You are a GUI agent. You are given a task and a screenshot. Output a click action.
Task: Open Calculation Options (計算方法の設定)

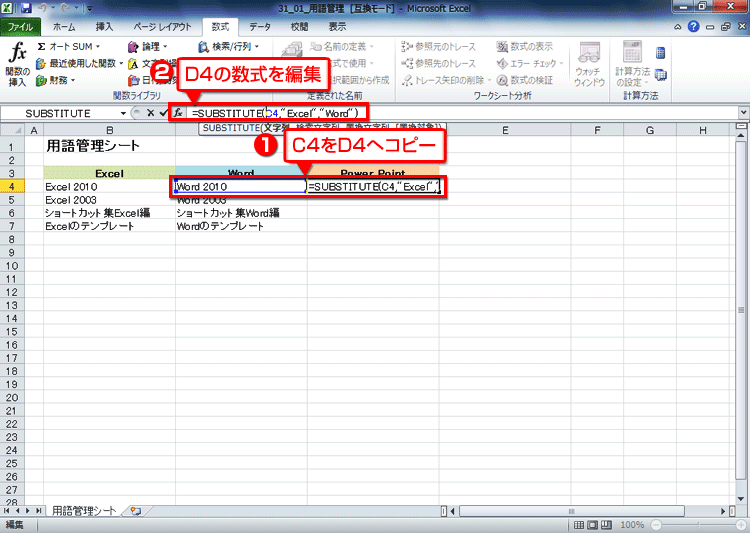[632, 64]
